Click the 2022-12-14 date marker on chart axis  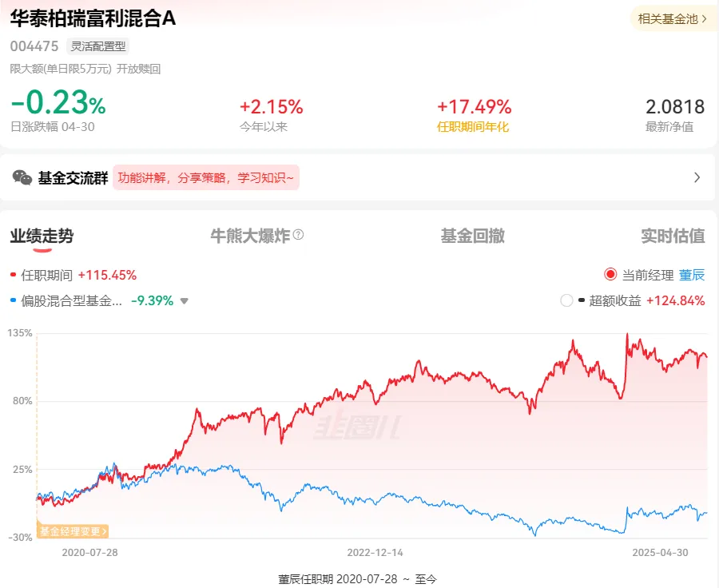[x=375, y=552]
